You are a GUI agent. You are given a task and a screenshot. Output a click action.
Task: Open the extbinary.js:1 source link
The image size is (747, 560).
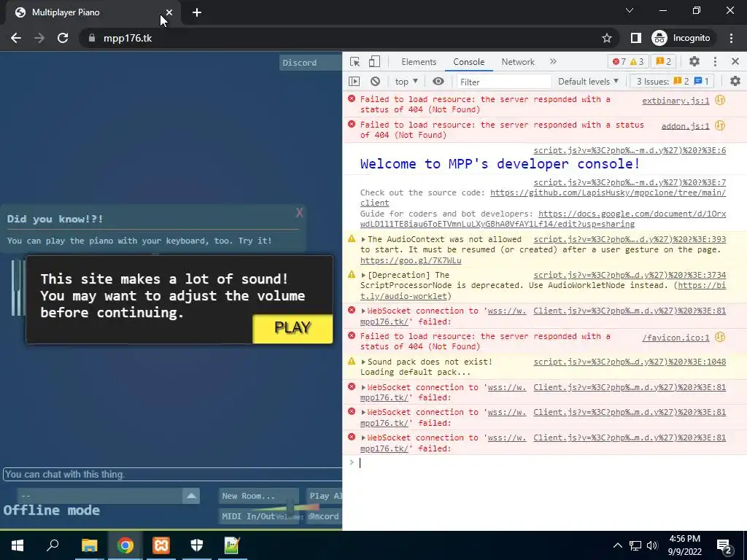[676, 101]
